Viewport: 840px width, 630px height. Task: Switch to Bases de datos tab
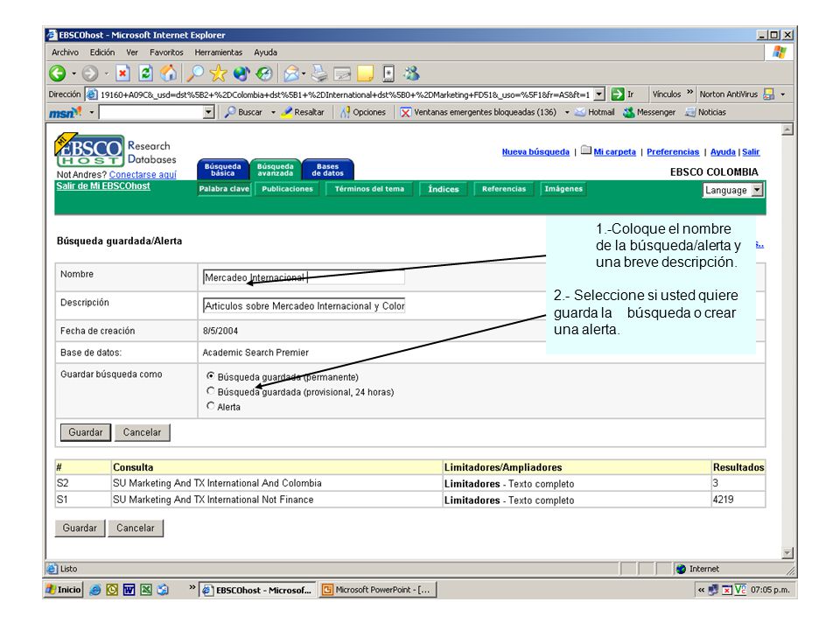(328, 169)
